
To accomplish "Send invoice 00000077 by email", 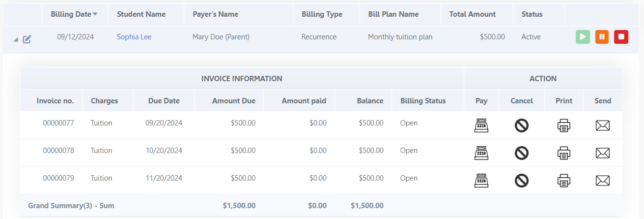I will pos(602,125).
